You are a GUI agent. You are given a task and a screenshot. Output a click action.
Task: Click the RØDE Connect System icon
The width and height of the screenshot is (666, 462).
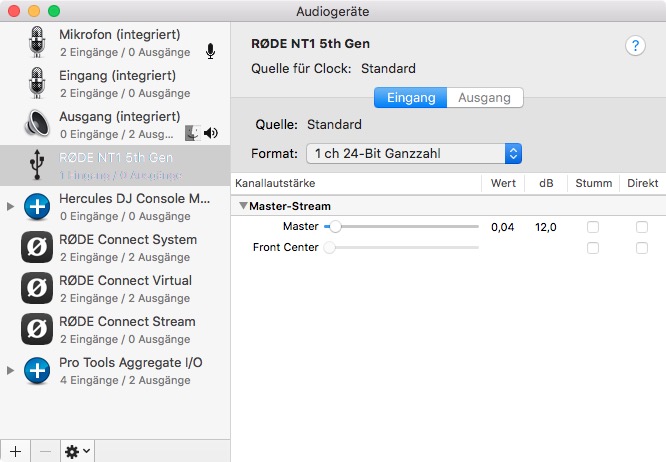37,247
